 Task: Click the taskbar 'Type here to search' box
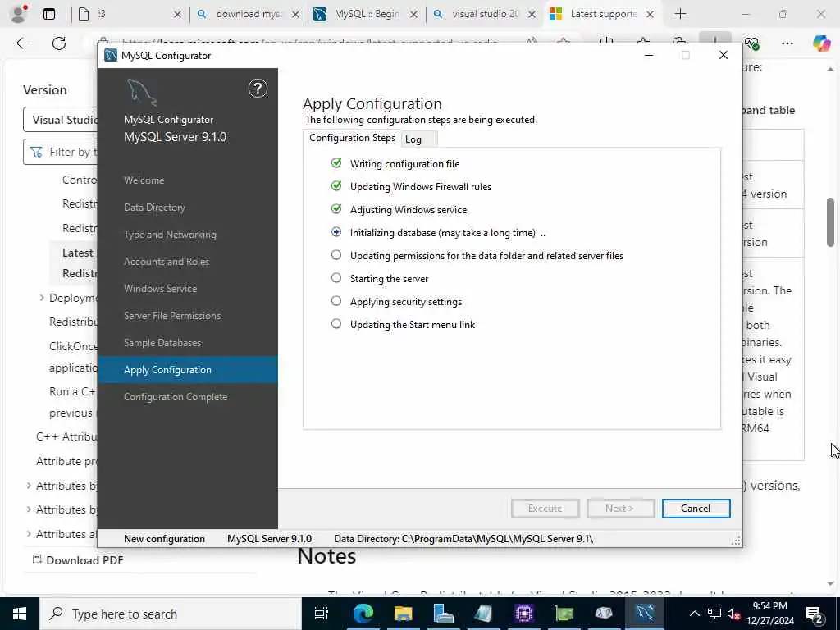point(171,614)
